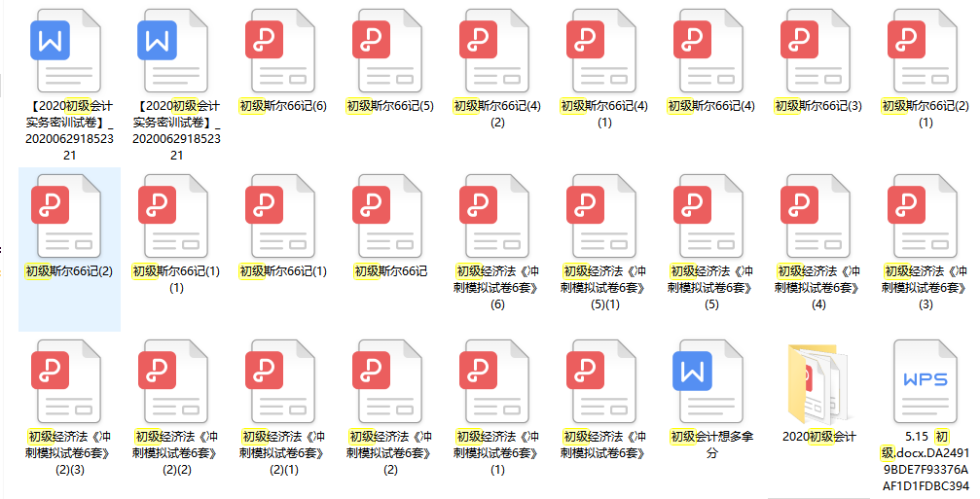Click the label 初级经济法《冲刺模拟试卷6套》(4)
Screen dimensions: 980x499
(818, 288)
